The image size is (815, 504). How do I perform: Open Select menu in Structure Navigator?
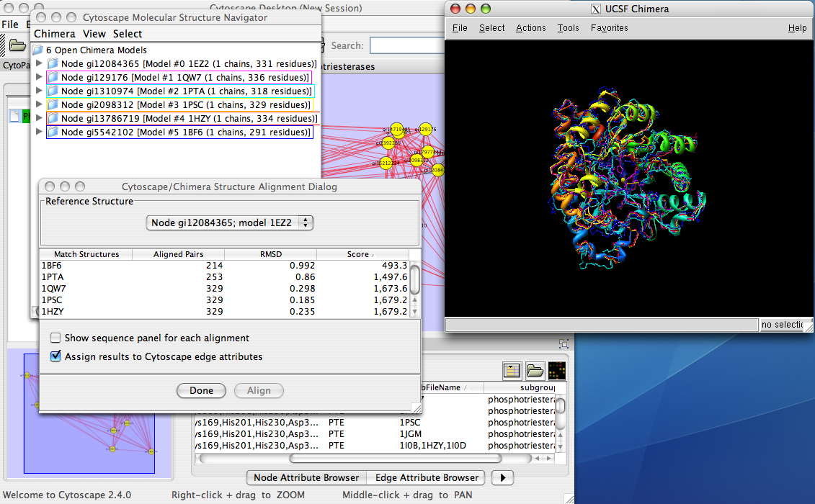pyautogui.click(x=128, y=34)
